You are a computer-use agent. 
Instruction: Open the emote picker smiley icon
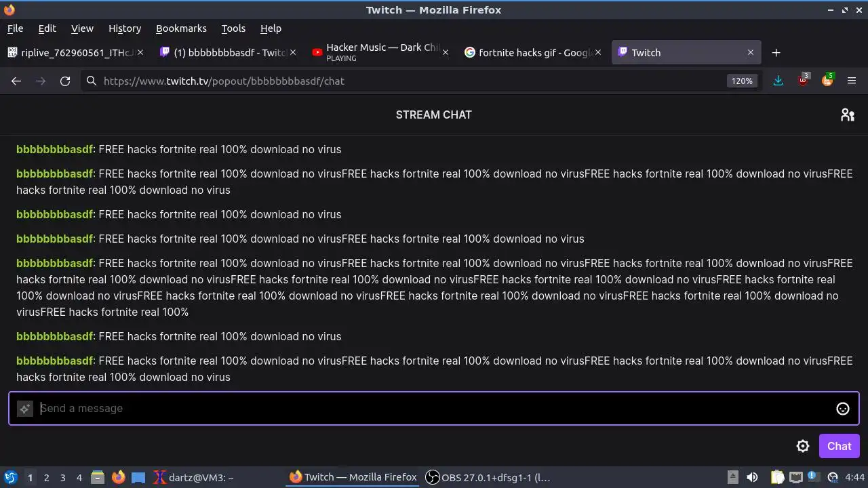coord(843,408)
